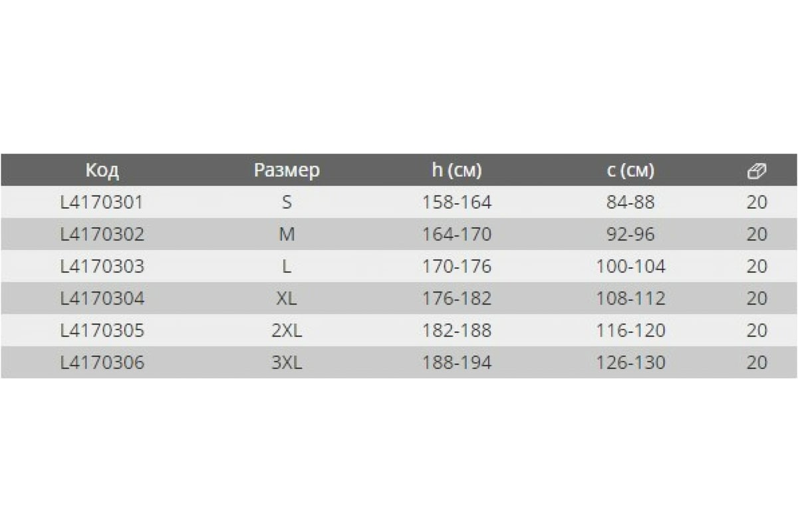Click the package box icon in header
Viewport: 798px width, 532px height.
click(x=757, y=171)
